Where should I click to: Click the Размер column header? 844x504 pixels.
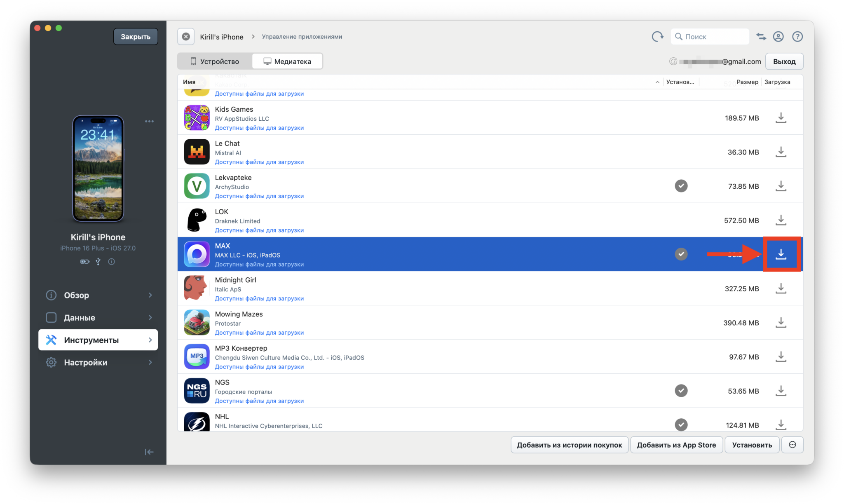(x=747, y=82)
